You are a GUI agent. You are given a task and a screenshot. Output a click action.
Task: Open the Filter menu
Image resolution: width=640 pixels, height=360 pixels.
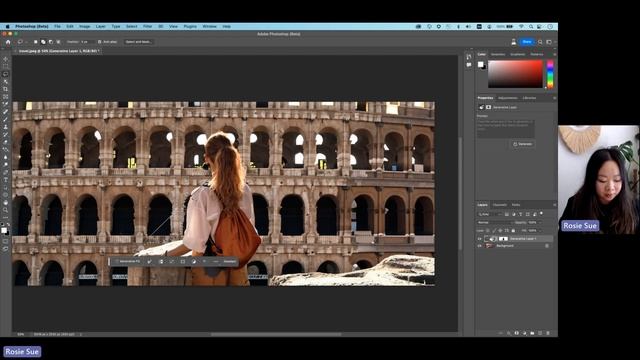(147, 26)
